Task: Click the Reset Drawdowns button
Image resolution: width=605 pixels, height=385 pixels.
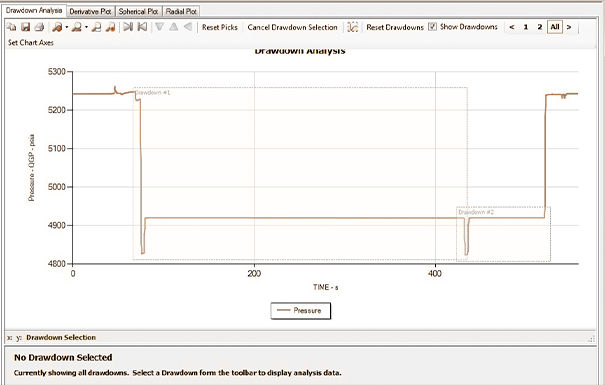Action: coord(395,27)
